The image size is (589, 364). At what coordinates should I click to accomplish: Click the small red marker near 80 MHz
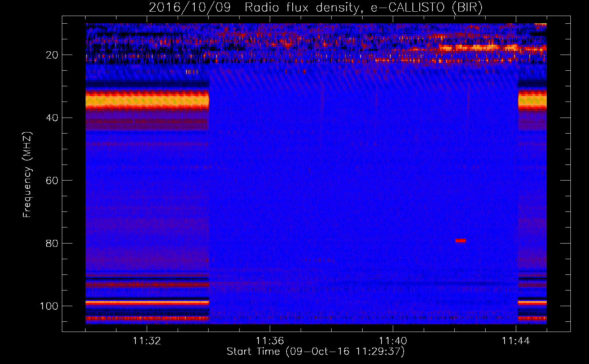click(x=460, y=241)
